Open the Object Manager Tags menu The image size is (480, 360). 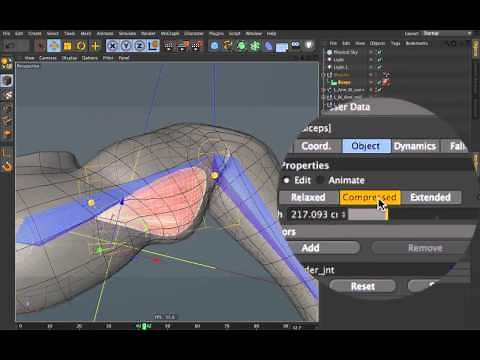[396, 43]
